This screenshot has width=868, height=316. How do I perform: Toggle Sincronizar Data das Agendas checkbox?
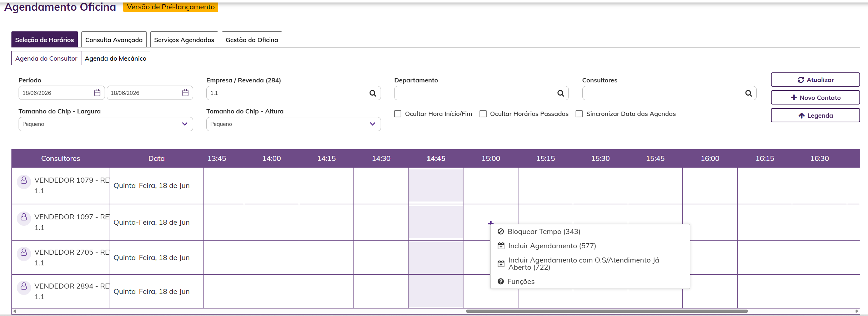(579, 114)
